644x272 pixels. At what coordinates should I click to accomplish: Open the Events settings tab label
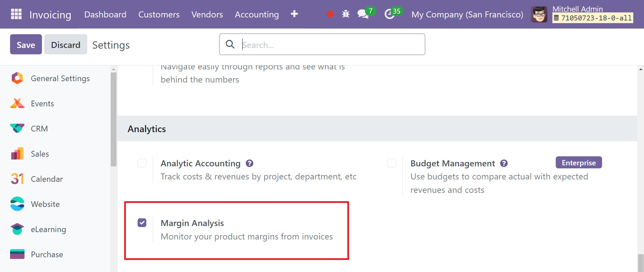point(42,104)
